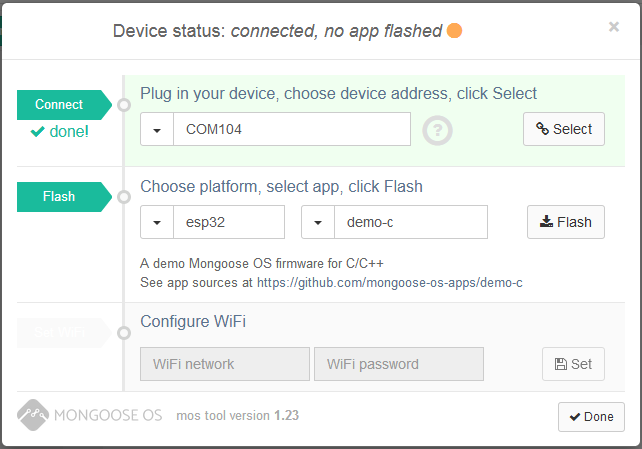Click the green done checkmark

pyautogui.click(x=37, y=131)
